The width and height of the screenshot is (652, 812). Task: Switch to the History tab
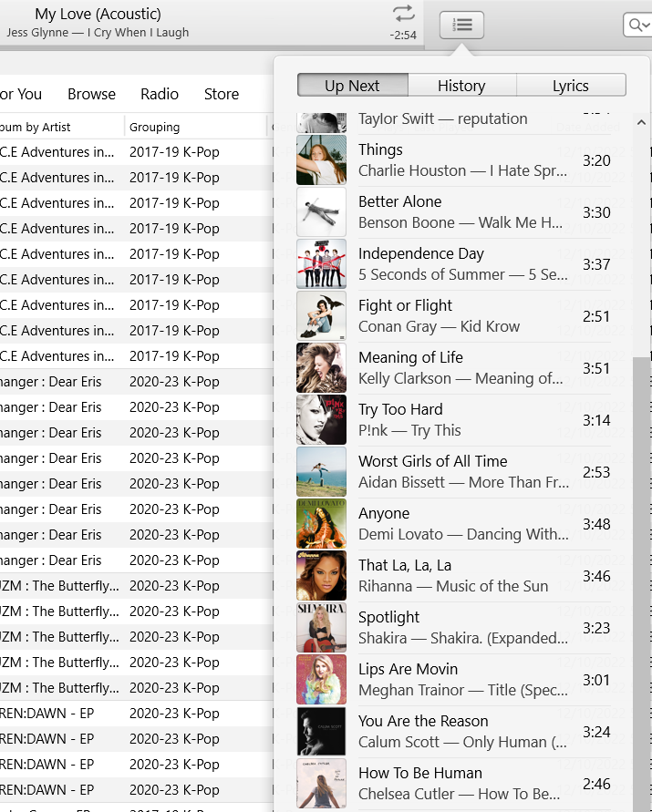(461, 85)
